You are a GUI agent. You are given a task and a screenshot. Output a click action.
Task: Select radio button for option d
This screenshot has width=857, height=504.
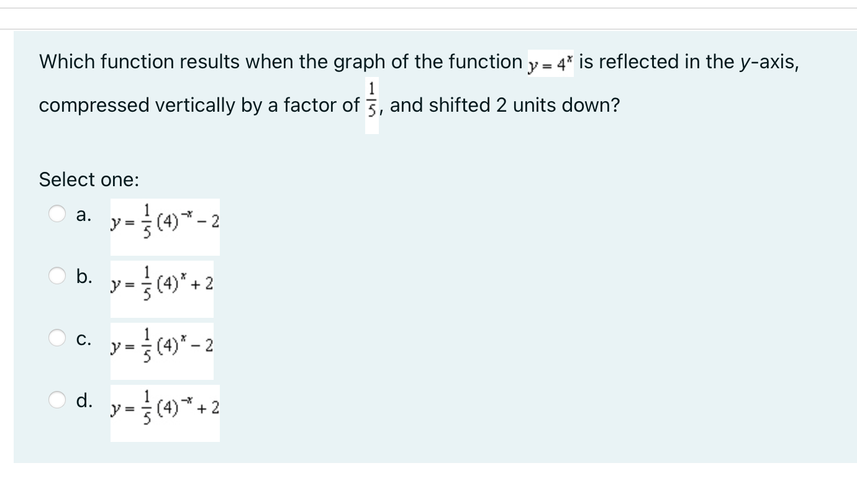(57, 400)
